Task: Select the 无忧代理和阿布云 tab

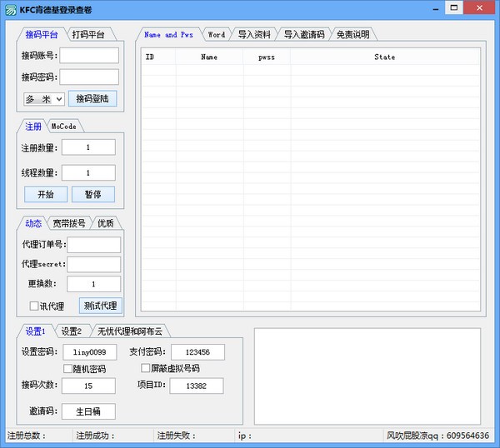Action: tap(130, 331)
